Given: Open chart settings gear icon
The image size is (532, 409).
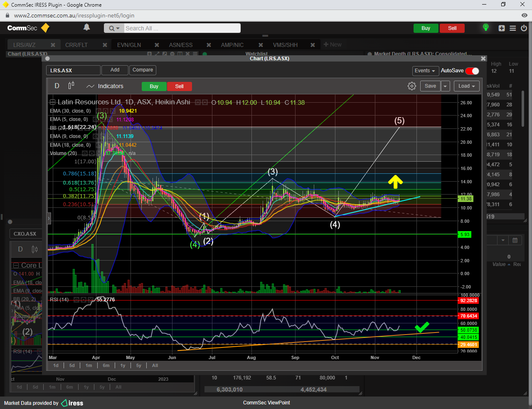Looking at the screenshot, I should click(412, 86).
